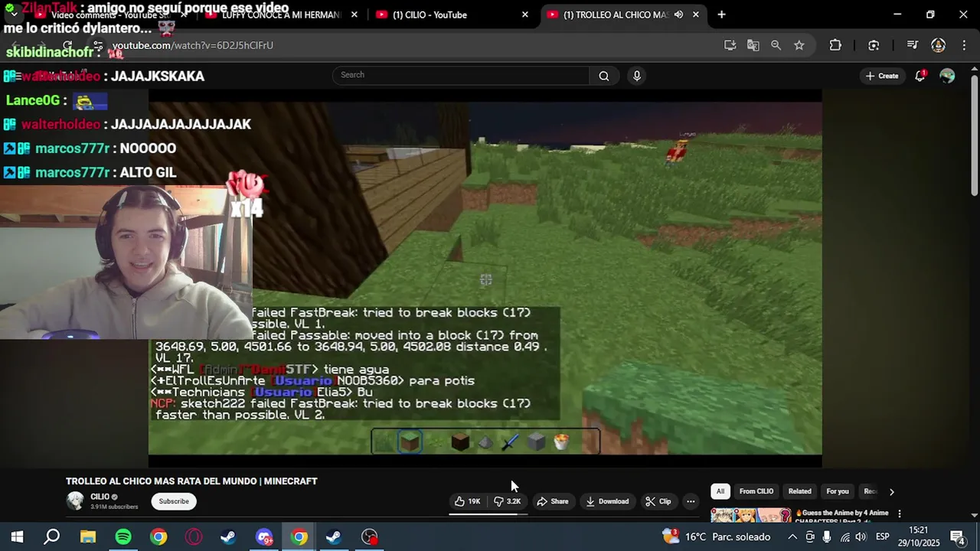Click the video title TROLLEO AL CHICO MAS RATA

point(191,481)
